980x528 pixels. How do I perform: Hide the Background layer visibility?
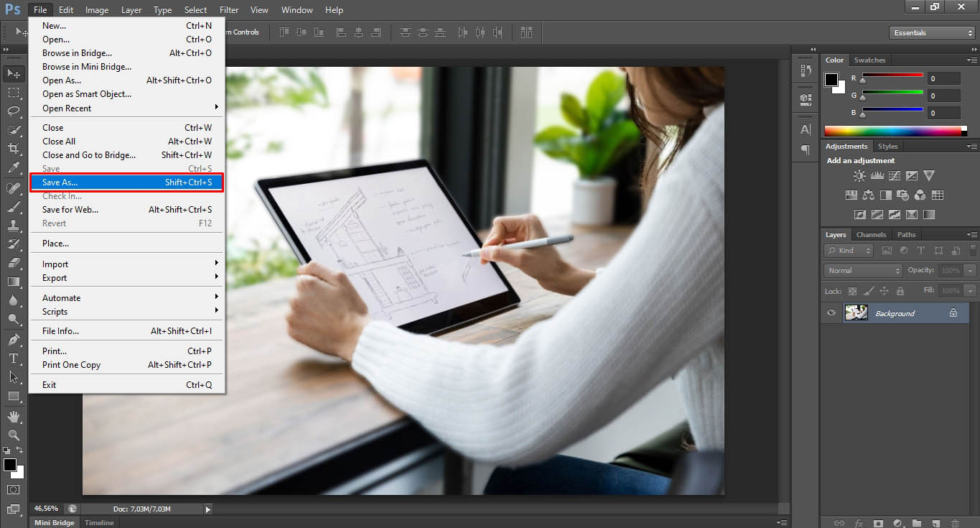[831, 312]
